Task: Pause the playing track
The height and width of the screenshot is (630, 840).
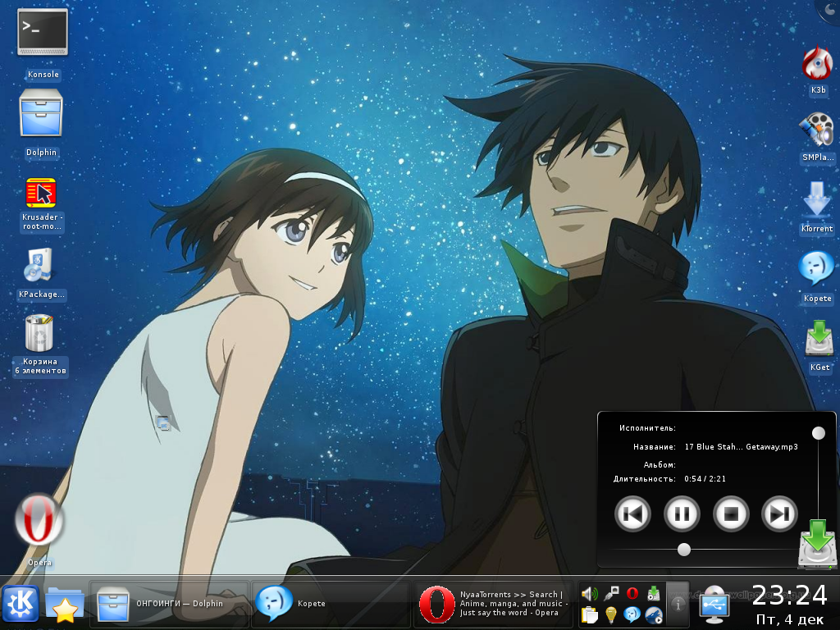Action: pyautogui.click(x=682, y=514)
